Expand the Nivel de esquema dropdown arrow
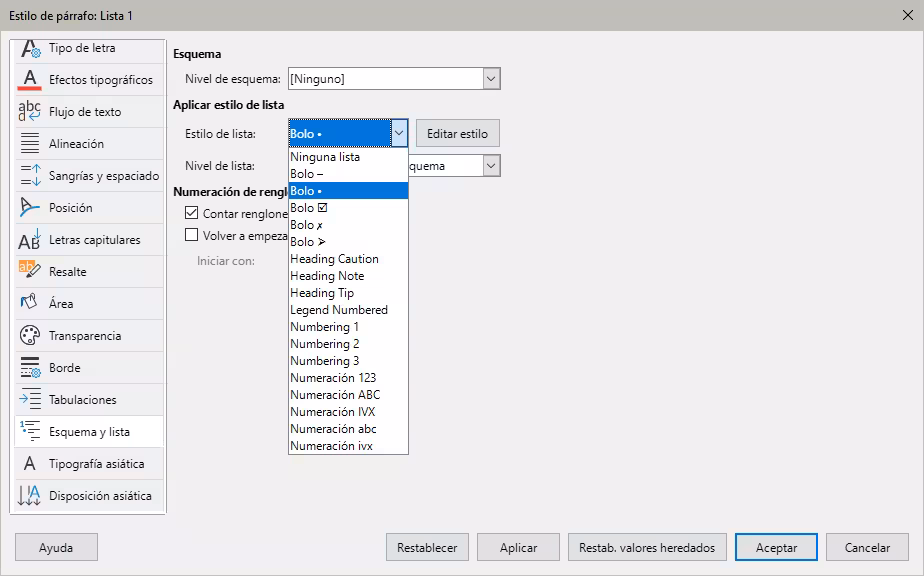 pos(491,78)
